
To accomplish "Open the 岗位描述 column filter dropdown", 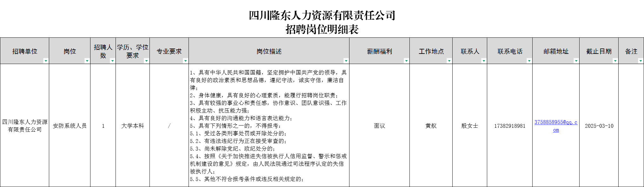I will pyautogui.click(x=346, y=61).
